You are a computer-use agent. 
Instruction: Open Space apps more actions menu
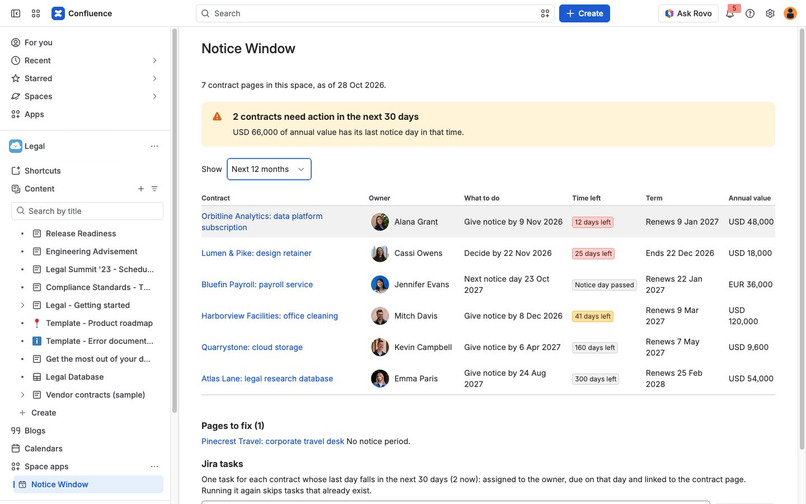(154, 467)
